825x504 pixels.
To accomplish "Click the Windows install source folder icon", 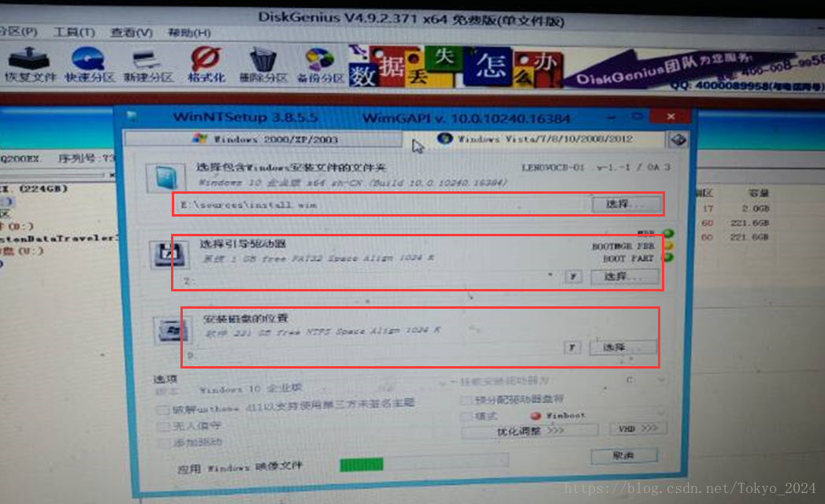I will pyautogui.click(x=166, y=177).
